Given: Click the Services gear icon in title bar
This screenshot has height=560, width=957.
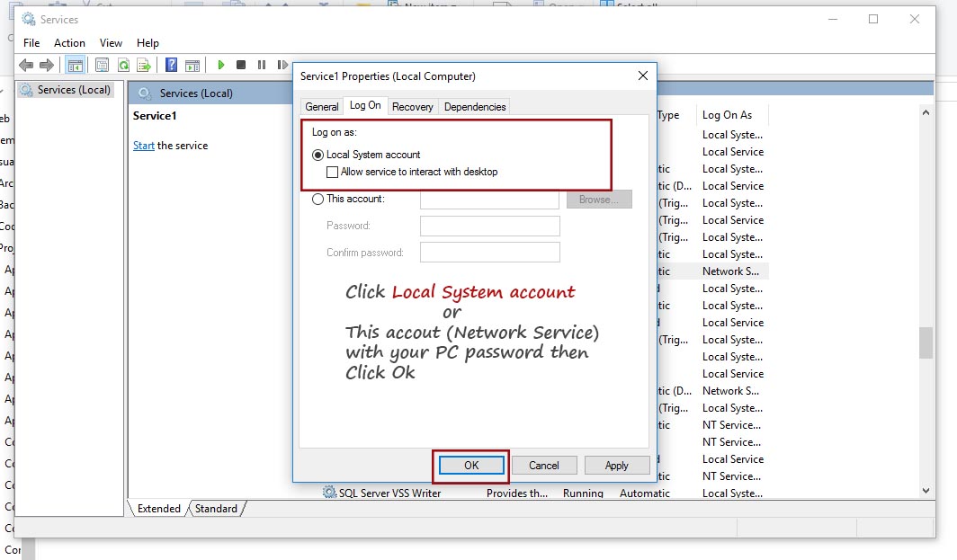Looking at the screenshot, I should click(28, 19).
